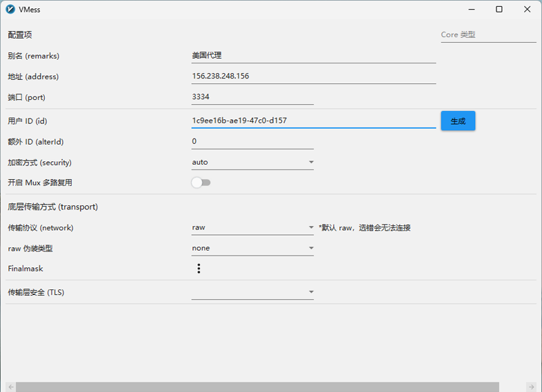The image size is (542, 392).
Task: Open the Finalmask three-dot menu
Action: 199,269
